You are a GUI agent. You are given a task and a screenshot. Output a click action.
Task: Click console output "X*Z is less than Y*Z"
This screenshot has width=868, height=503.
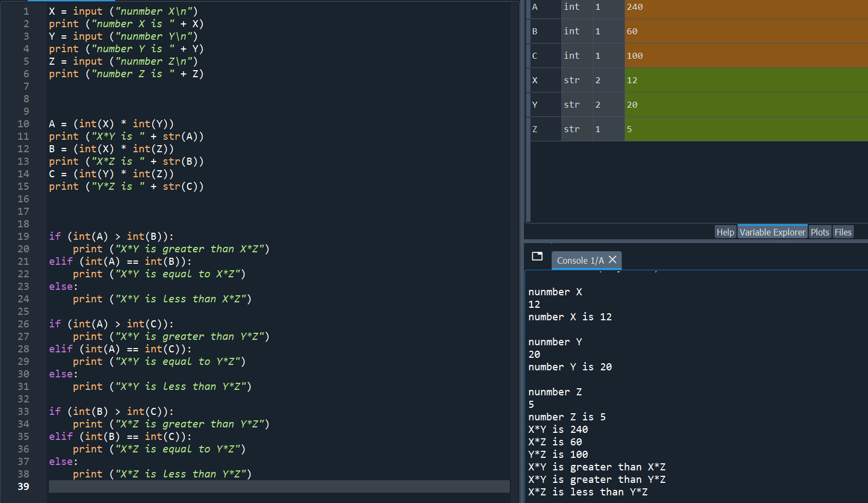(x=588, y=492)
